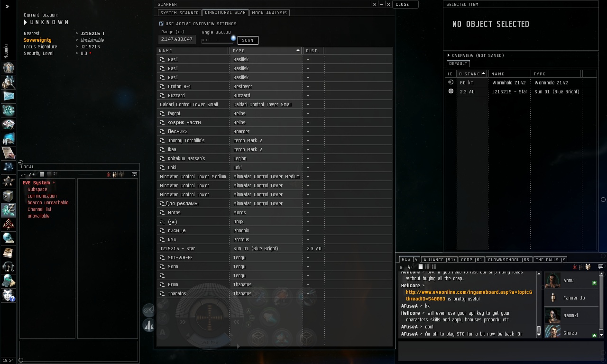Open the Assets safe icon in the sidebar
The height and width of the screenshot is (364, 607).
[9, 195]
